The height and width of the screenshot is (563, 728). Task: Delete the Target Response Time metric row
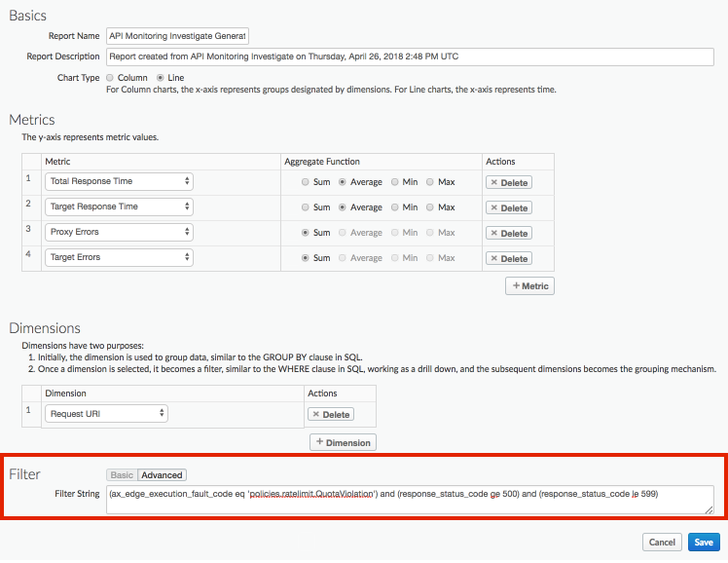[508, 207]
